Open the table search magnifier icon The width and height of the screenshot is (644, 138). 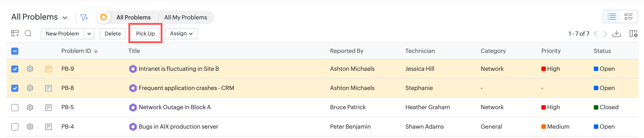(28, 33)
